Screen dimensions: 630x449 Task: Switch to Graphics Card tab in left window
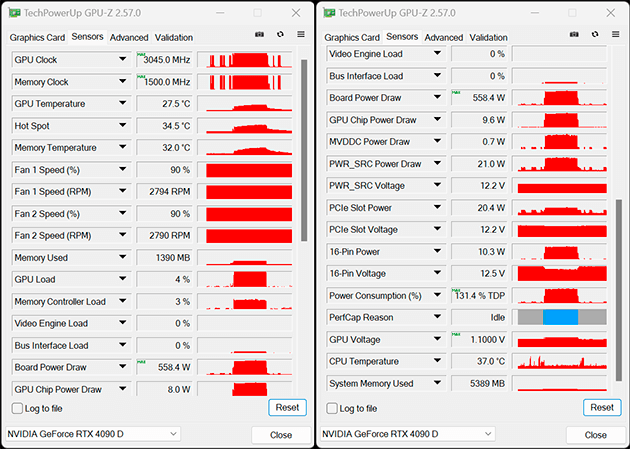pyautogui.click(x=37, y=37)
